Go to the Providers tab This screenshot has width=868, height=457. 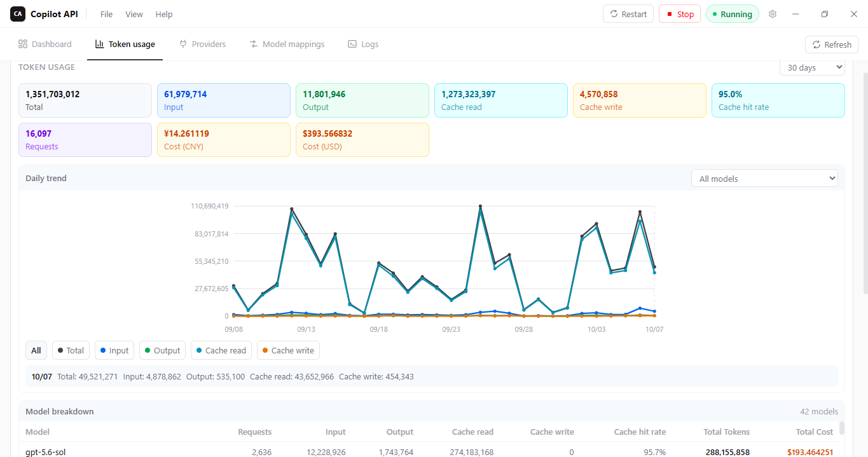(x=203, y=44)
